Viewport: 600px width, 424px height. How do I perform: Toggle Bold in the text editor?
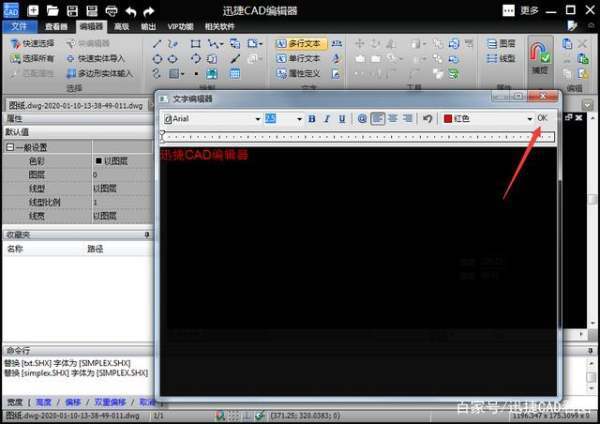tap(312, 119)
